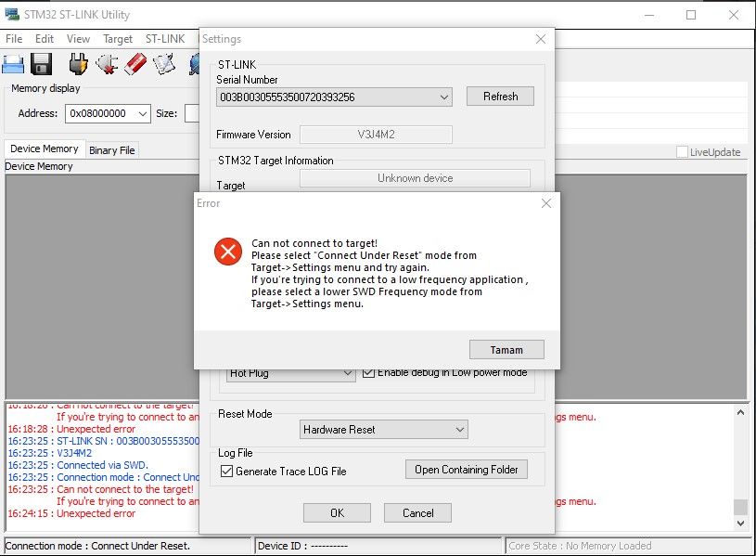Open the Edit menu
The height and width of the screenshot is (556, 756).
[x=45, y=39]
